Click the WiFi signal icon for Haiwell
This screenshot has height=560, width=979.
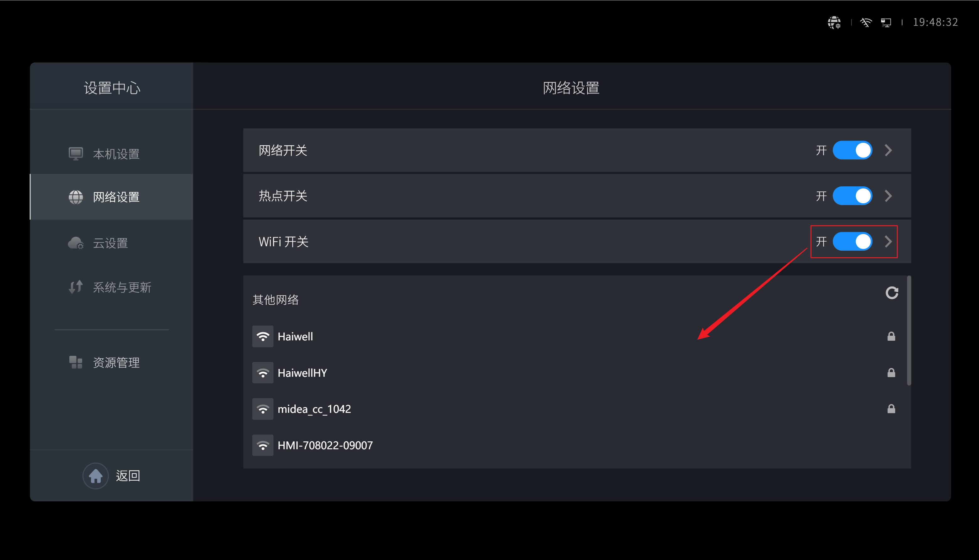(x=263, y=337)
